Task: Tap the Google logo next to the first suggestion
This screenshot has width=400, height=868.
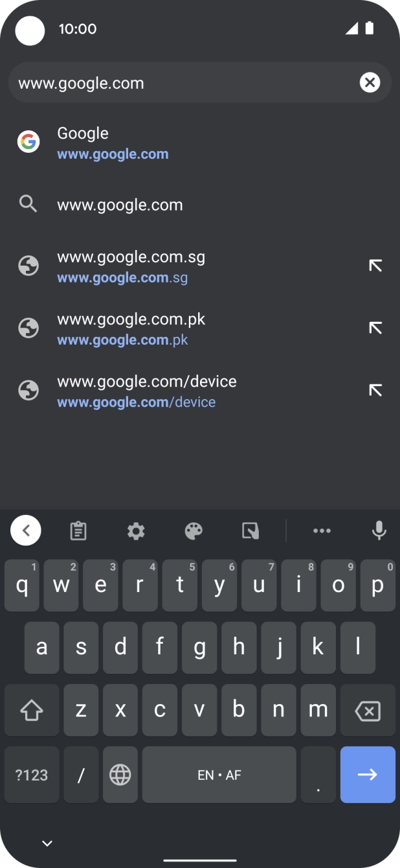Action: (x=28, y=141)
